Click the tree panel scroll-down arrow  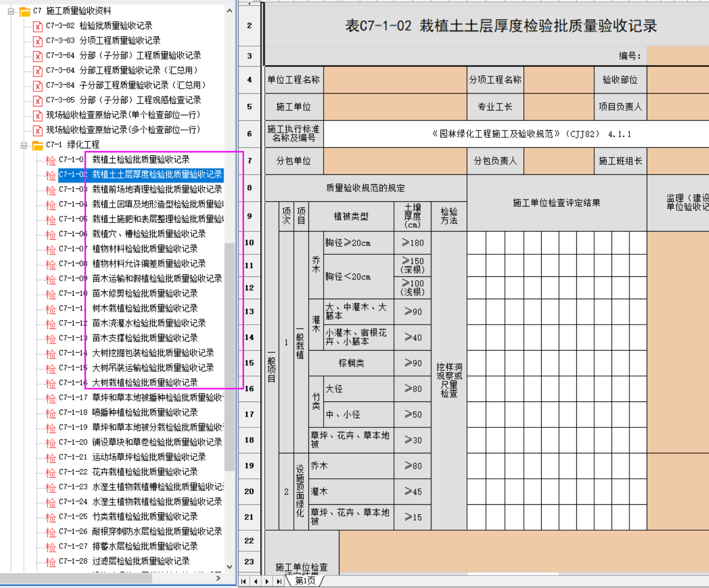[x=229, y=567]
